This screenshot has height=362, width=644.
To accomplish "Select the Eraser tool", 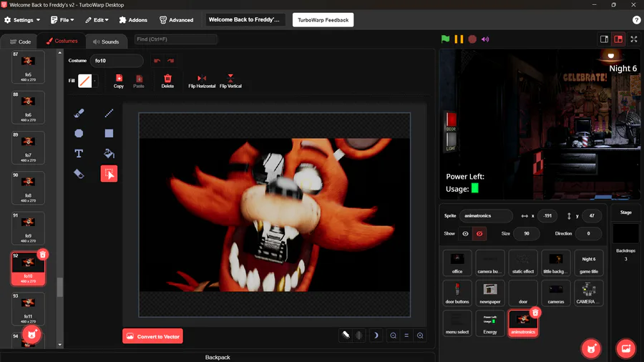I will coord(79,174).
